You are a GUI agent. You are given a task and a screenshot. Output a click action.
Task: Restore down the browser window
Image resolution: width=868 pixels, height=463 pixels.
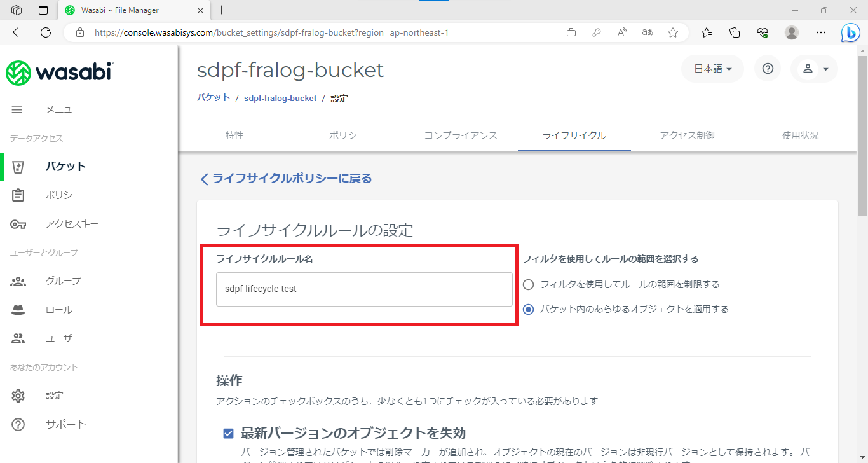click(824, 10)
